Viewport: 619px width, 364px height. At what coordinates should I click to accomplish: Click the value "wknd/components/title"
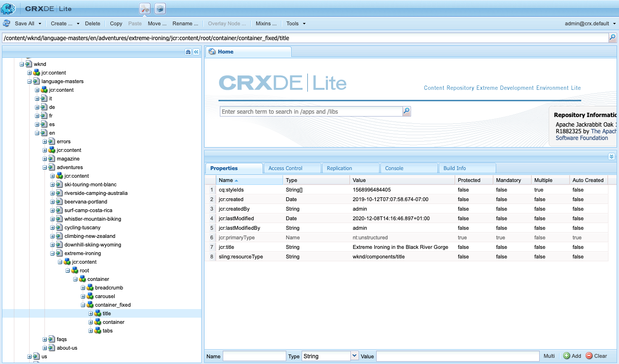[379, 257]
